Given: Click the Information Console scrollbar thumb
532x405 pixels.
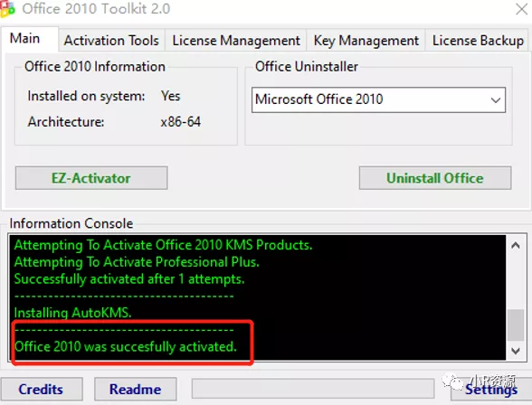Looking at the screenshot, I should point(516,325).
